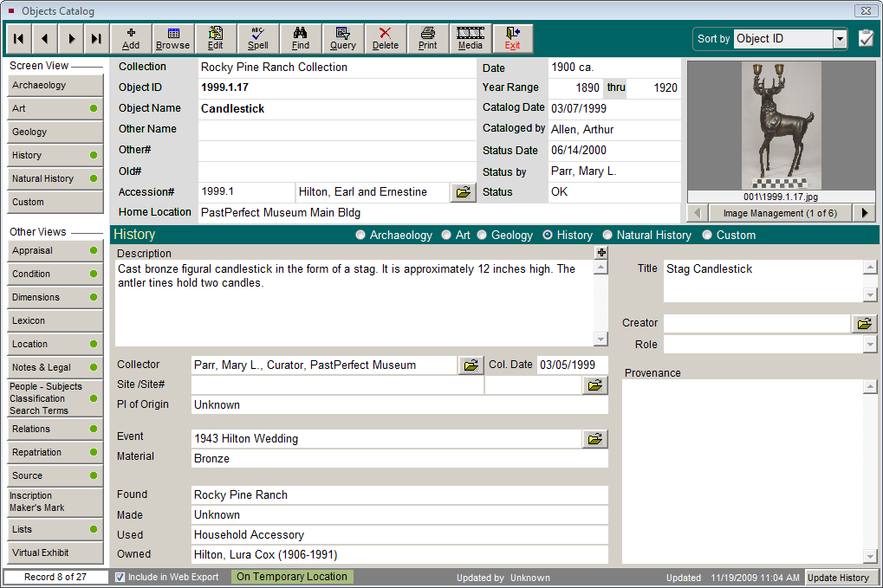The image size is (883, 588).
Task: Switch to the Geology screen view
Action: click(x=55, y=132)
